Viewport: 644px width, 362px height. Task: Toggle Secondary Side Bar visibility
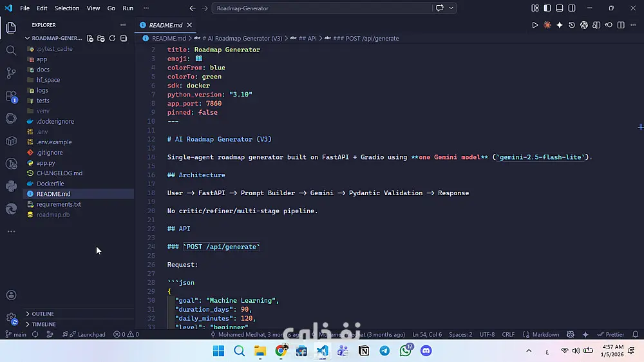tap(572, 8)
